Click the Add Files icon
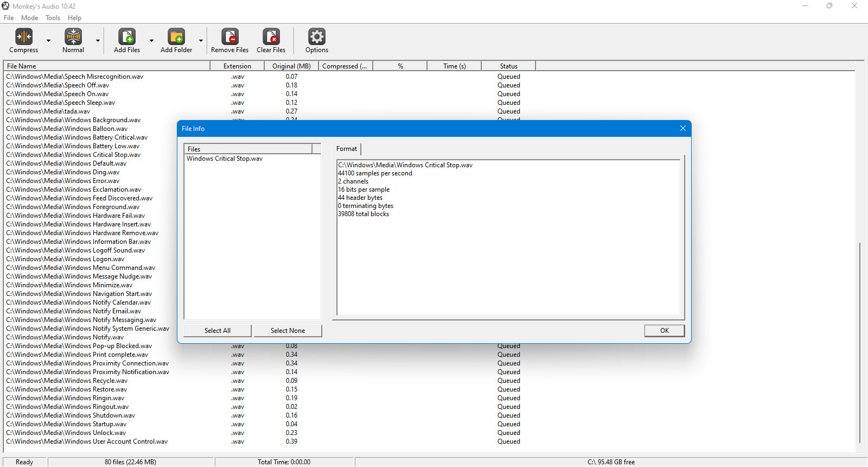Viewport: 868px width, 467px height. [127, 36]
